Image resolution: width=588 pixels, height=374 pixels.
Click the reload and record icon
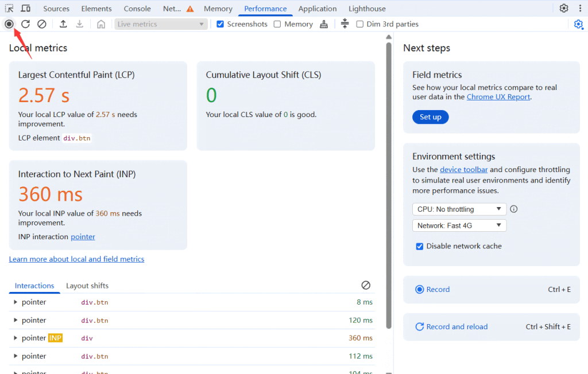(25, 24)
